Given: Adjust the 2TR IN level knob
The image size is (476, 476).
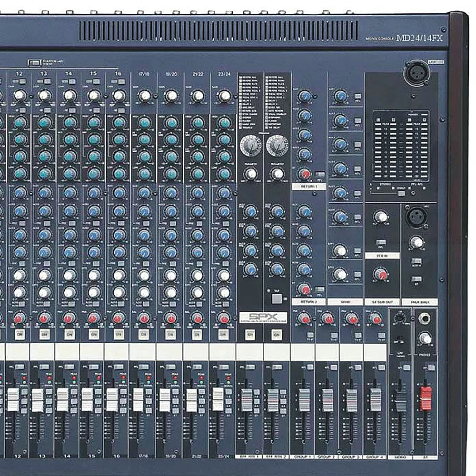Looking at the screenshot, I should pos(381,217).
